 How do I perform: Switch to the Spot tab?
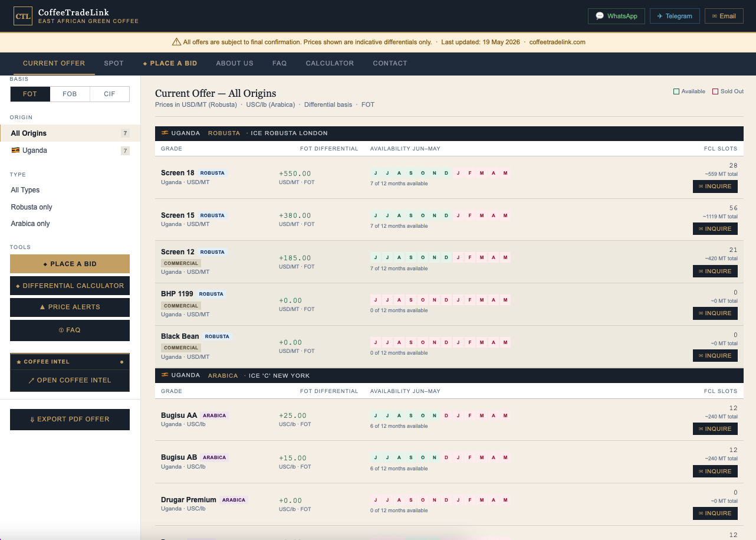click(x=114, y=63)
